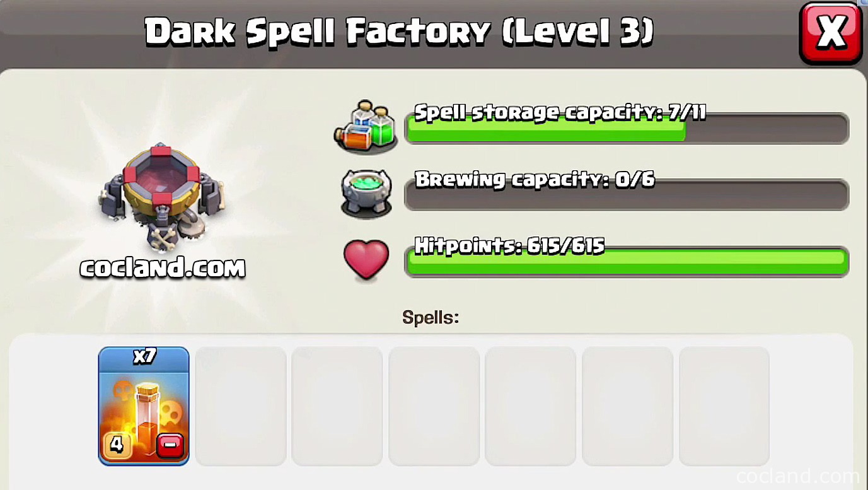Select the third empty spell slot

pyautogui.click(x=434, y=406)
